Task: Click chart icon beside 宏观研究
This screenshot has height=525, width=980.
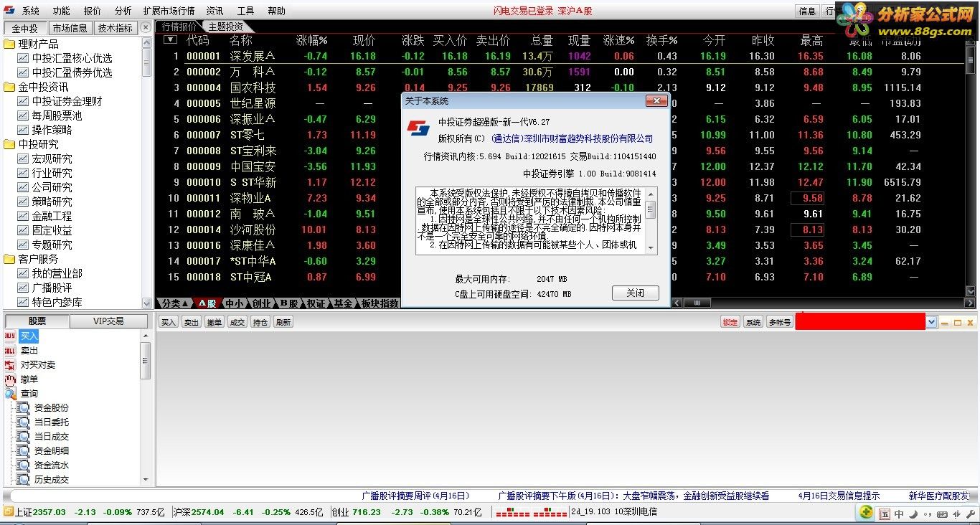Action: (x=23, y=159)
